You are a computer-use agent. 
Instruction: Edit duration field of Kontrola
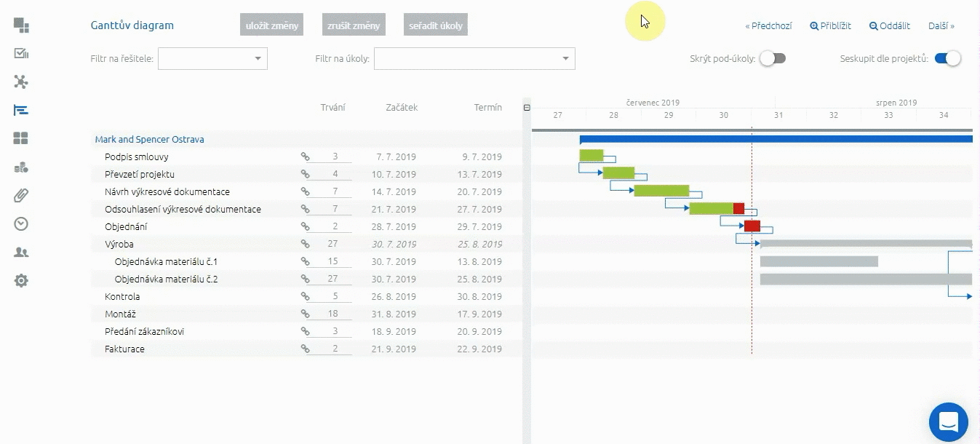(x=330, y=296)
